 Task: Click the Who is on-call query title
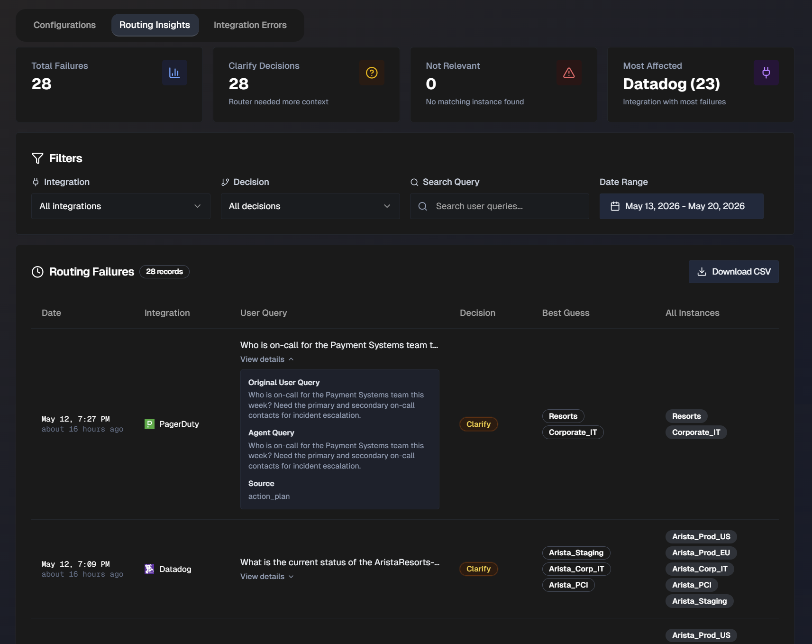coord(339,345)
